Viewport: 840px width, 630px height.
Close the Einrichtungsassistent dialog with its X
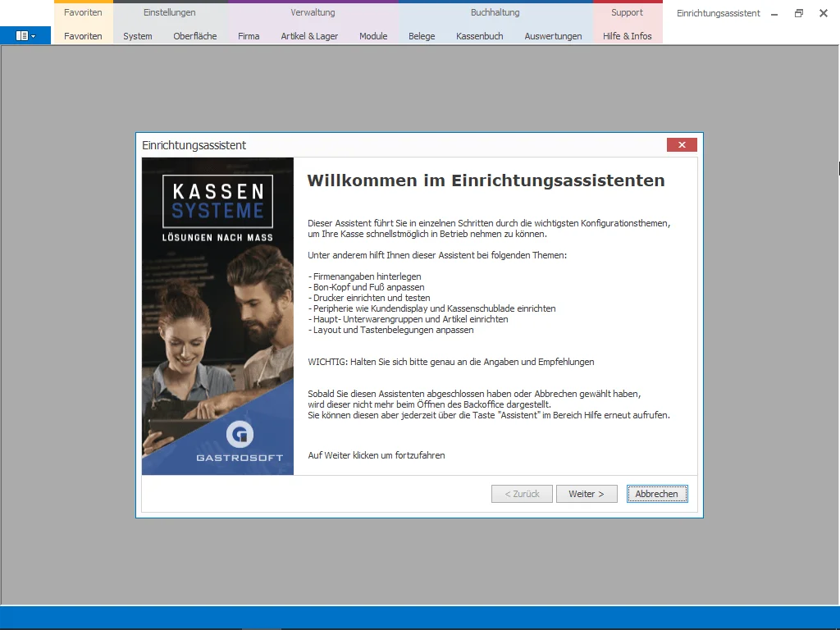682,144
